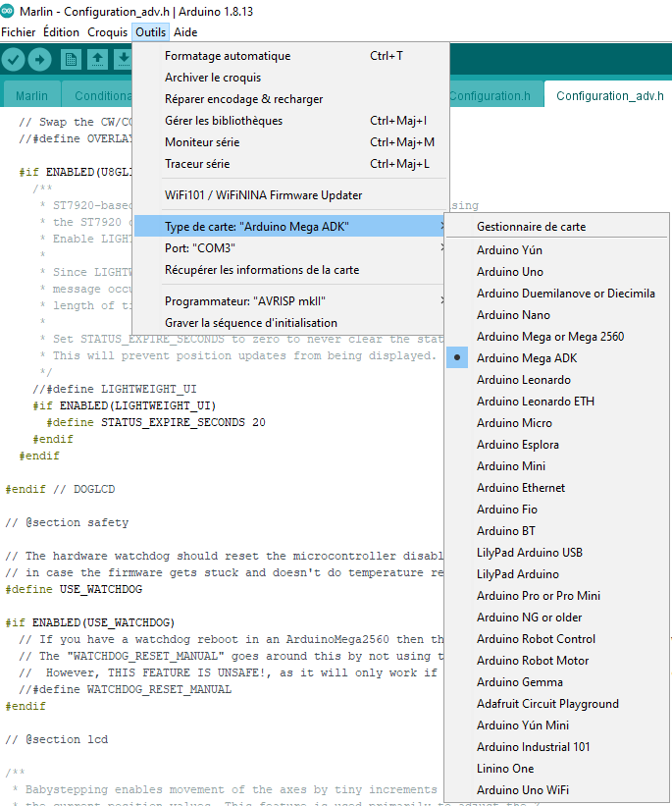Select Arduino Robot Control board

(557, 639)
